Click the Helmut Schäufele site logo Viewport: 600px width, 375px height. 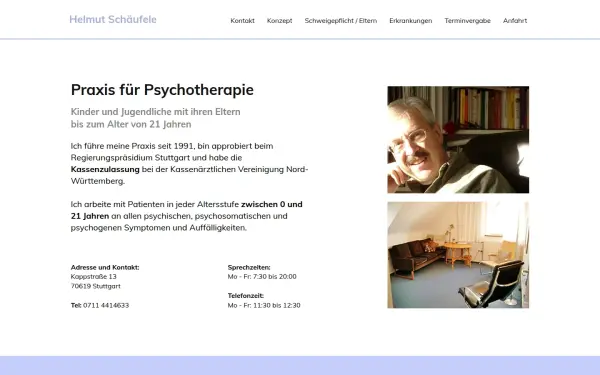[x=113, y=20]
